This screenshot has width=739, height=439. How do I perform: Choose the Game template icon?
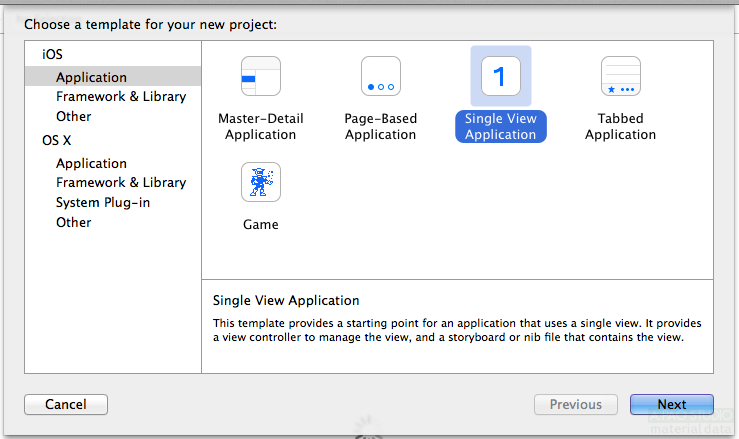click(261, 182)
